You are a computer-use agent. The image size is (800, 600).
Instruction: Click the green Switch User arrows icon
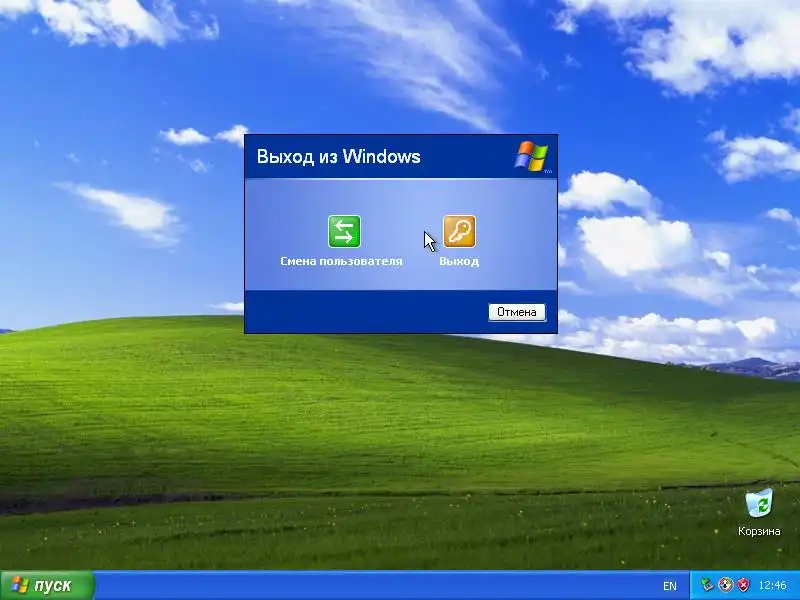point(344,231)
